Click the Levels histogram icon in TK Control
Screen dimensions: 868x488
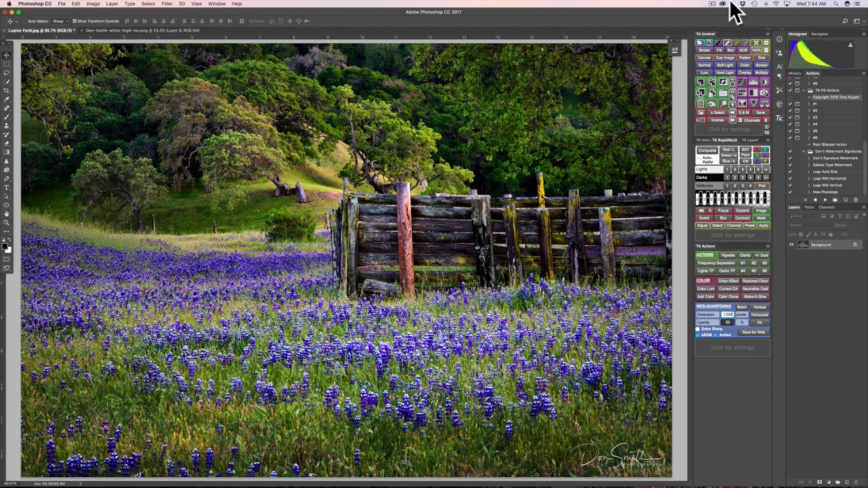click(x=753, y=81)
